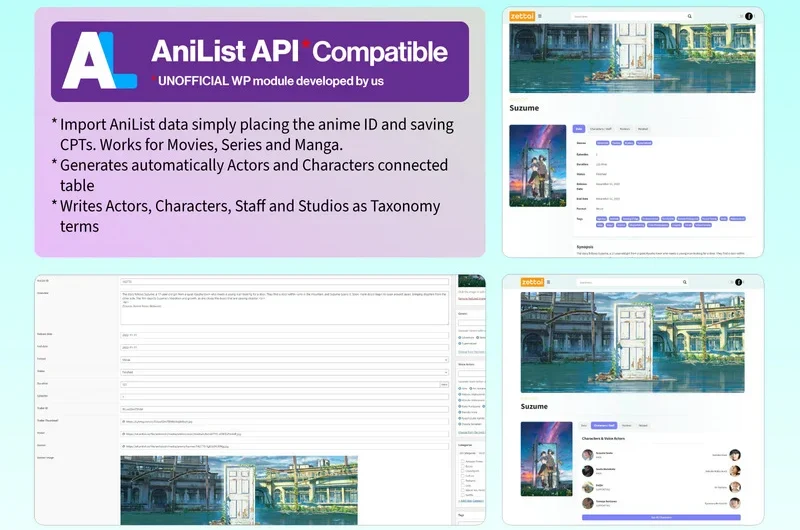Switch to Characters / Staff tab in top panel
The image size is (800, 530).
point(600,129)
